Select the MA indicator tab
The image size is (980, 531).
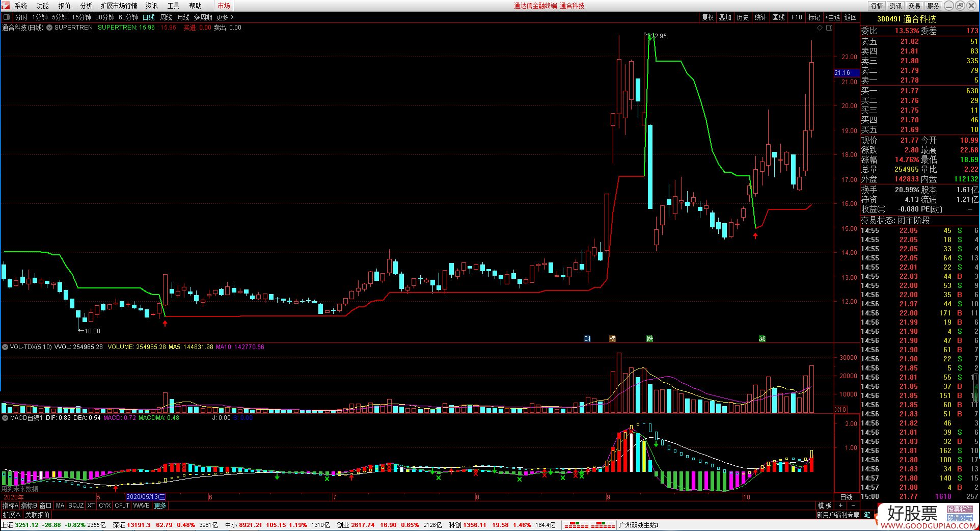[60, 506]
